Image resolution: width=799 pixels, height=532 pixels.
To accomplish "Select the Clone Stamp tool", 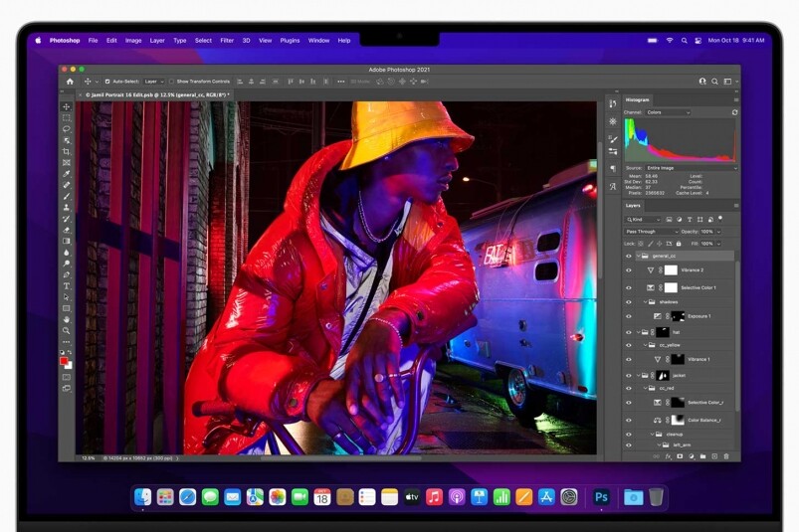I will [67, 208].
